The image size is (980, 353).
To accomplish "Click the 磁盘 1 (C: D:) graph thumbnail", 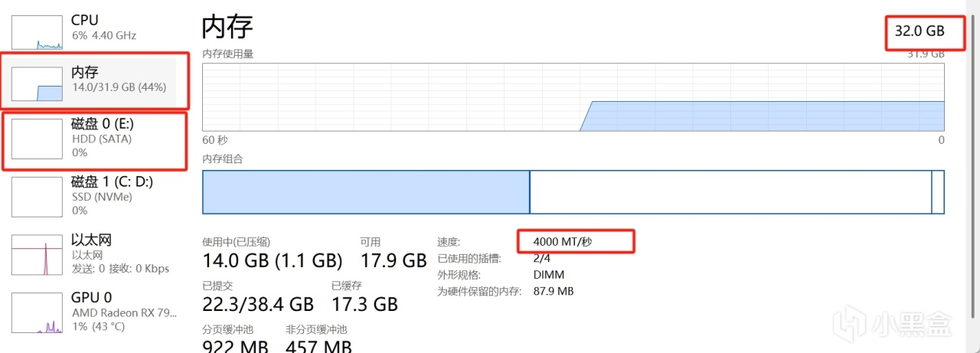I will point(37,196).
